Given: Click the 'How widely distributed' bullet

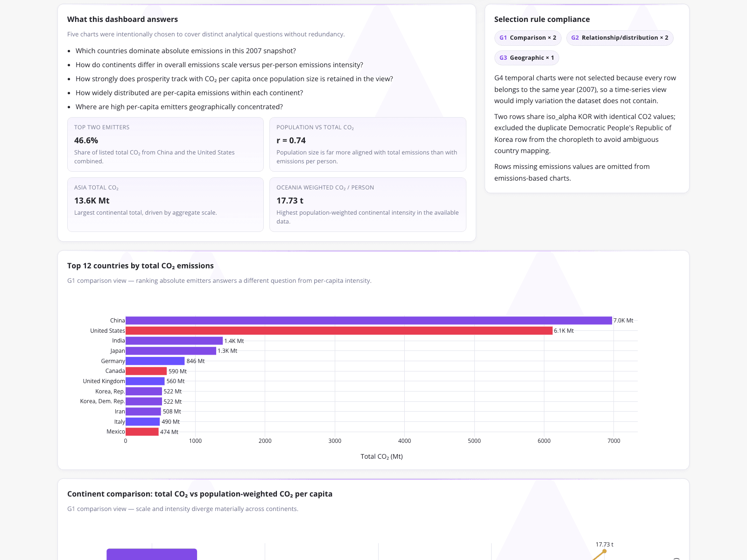Looking at the screenshot, I should 190,93.
